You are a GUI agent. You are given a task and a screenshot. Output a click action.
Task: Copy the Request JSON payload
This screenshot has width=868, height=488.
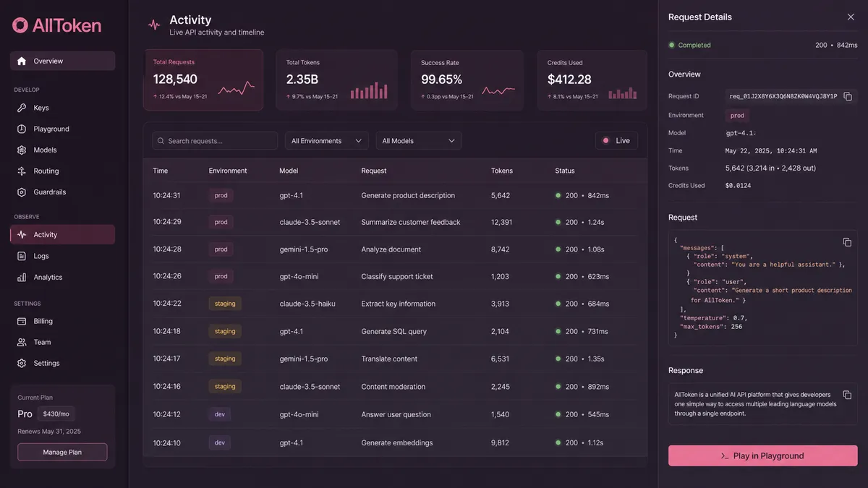847,242
